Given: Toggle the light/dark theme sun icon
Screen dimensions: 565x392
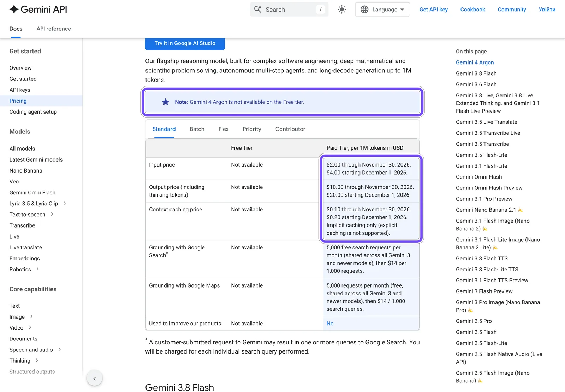Looking at the screenshot, I should [x=341, y=10].
